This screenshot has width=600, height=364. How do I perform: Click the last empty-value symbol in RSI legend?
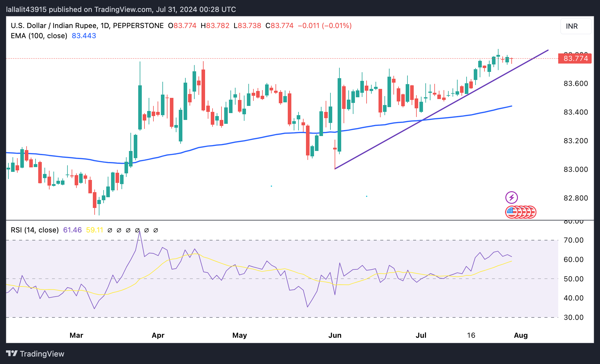(156, 230)
